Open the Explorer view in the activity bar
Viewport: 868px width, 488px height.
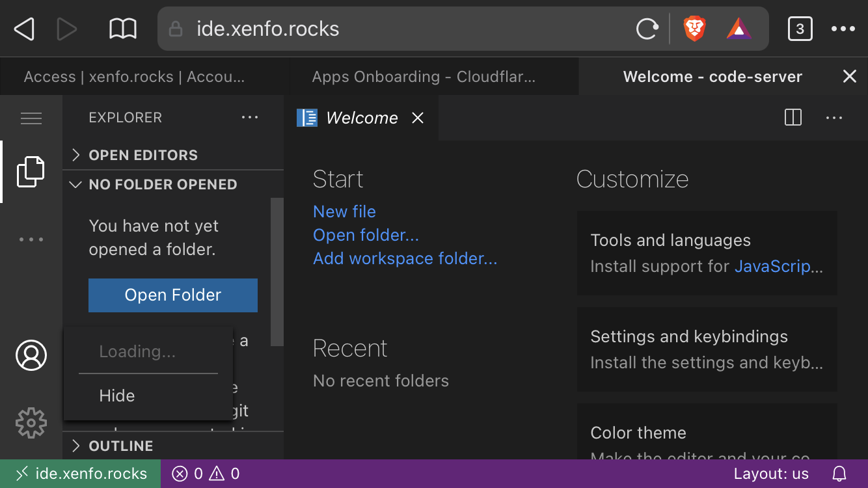(31, 171)
